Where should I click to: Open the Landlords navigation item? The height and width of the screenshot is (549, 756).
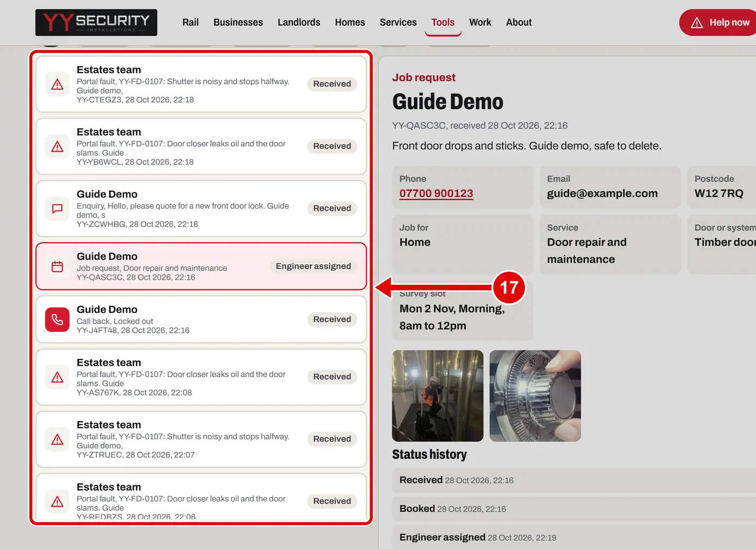[x=299, y=22]
